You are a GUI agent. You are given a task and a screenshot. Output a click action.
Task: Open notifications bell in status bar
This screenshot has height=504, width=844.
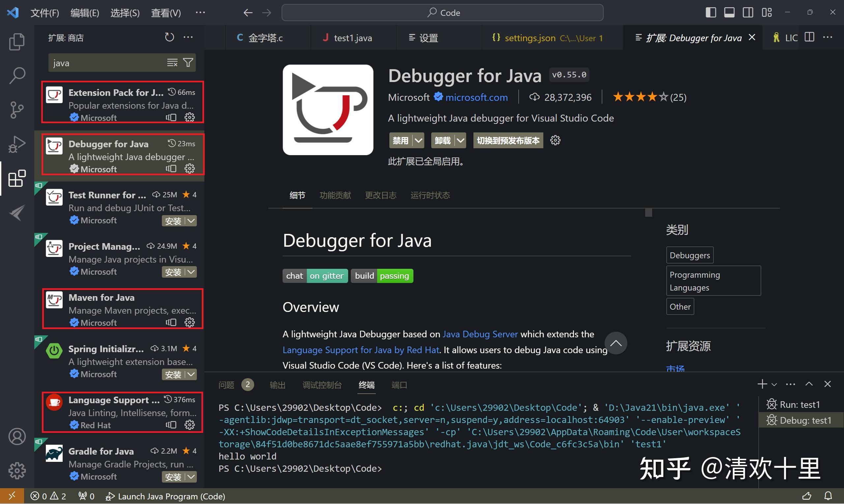(829, 496)
